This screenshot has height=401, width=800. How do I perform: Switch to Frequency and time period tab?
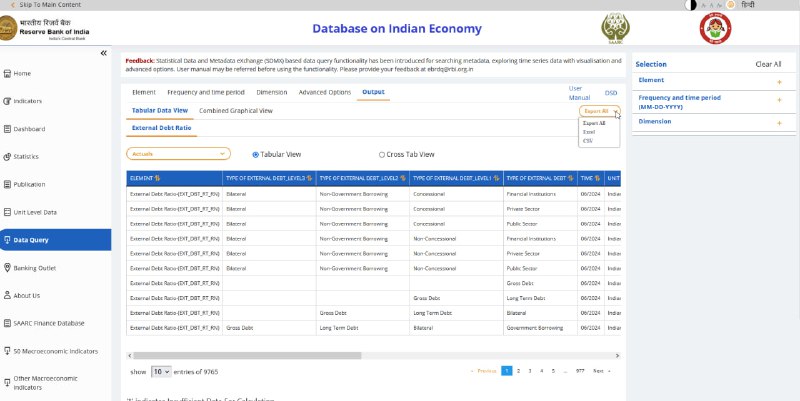pyautogui.click(x=206, y=92)
